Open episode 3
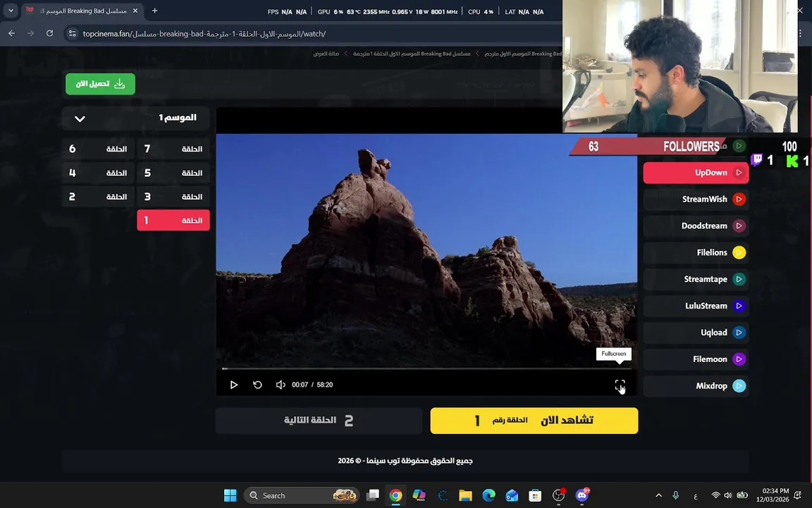Viewport: 812px width, 508px height. [x=173, y=196]
